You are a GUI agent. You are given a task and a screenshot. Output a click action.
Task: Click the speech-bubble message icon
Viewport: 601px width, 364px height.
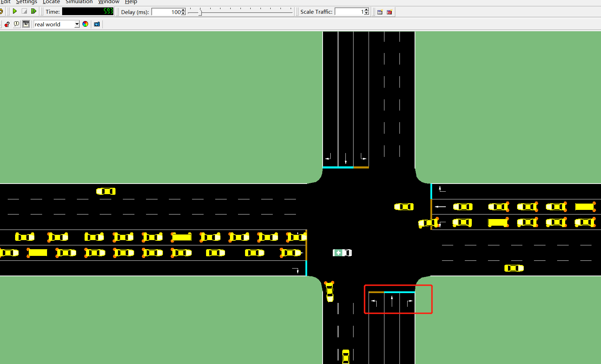[x=16, y=24]
